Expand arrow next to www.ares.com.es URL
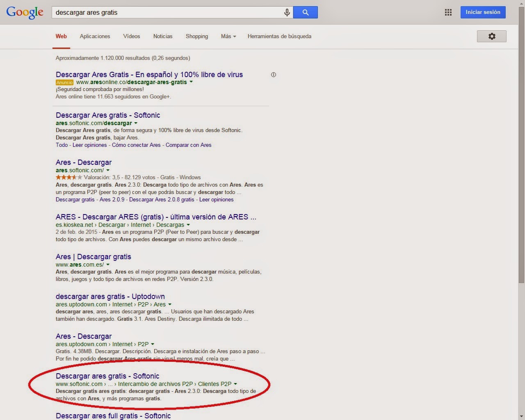The image size is (525, 420). point(108,265)
